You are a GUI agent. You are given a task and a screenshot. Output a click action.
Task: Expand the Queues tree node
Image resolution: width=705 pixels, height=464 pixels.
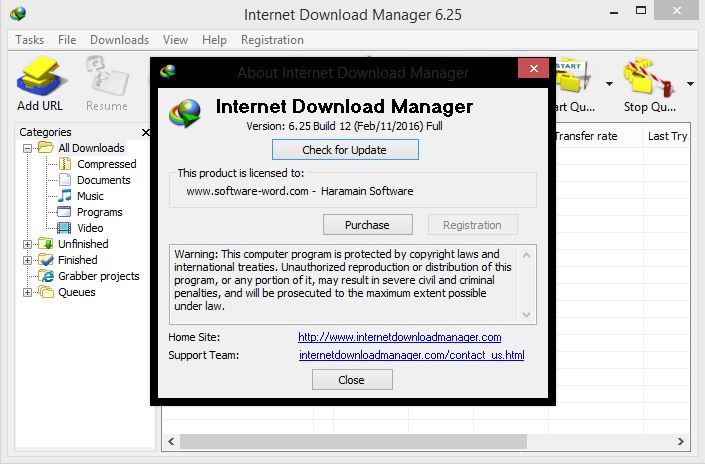(x=27, y=292)
